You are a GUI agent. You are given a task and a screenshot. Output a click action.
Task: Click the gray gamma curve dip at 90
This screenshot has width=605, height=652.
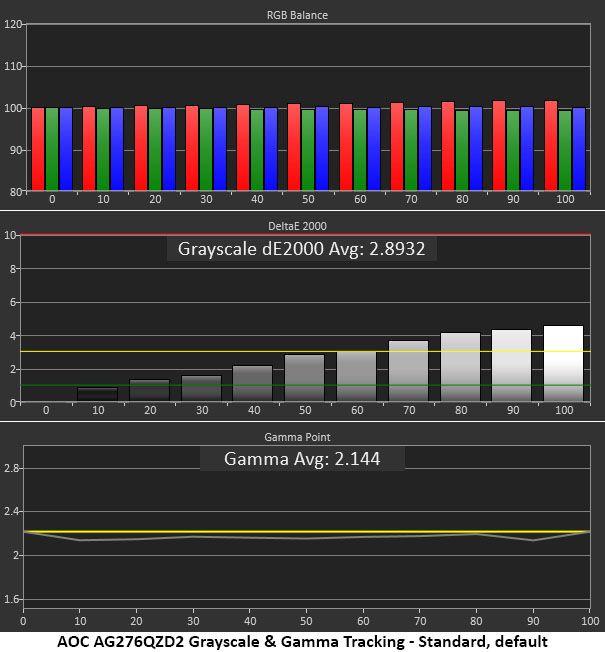533,540
